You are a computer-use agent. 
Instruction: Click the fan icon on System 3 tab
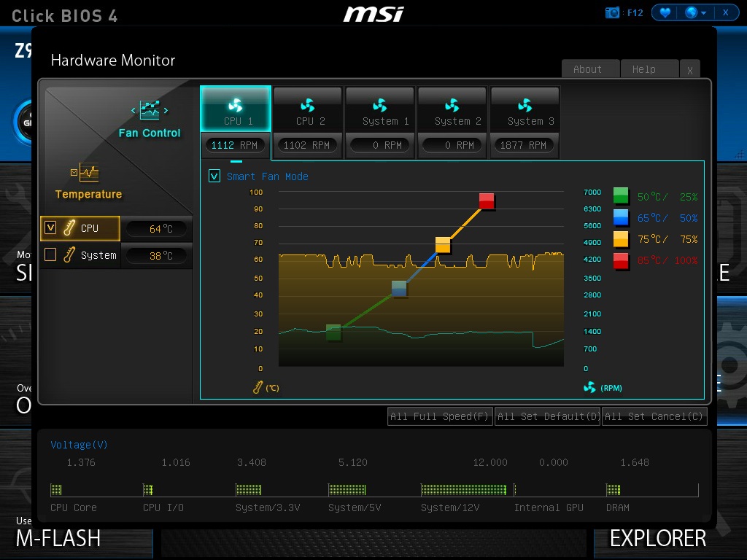525,105
